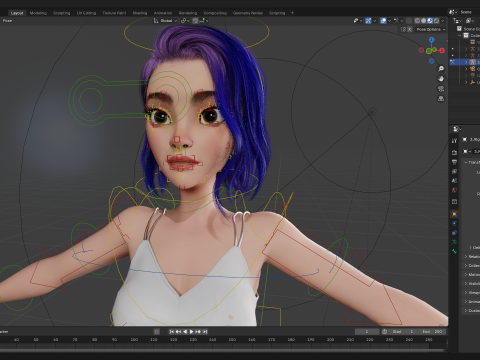Toggle sidebar with small arrow near gizmo
This screenshot has height=360, width=480.
[447, 41]
